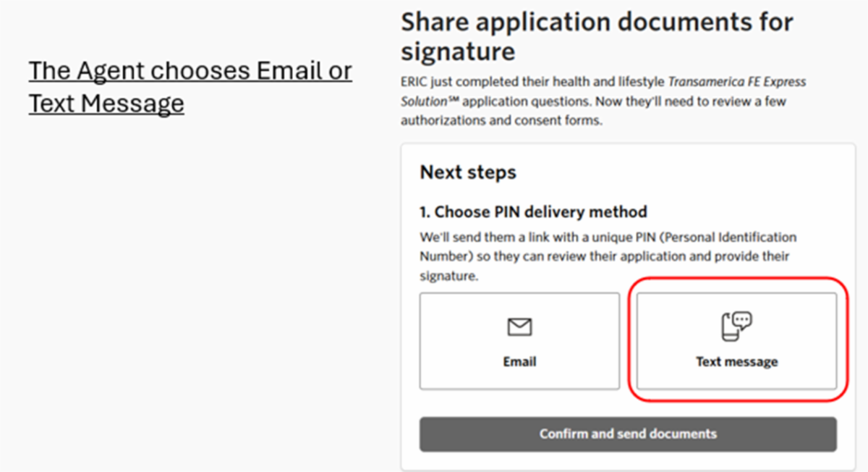Open "The Agent chooses Email or" underlined link
This screenshot has height=472, width=868.
tap(190, 71)
